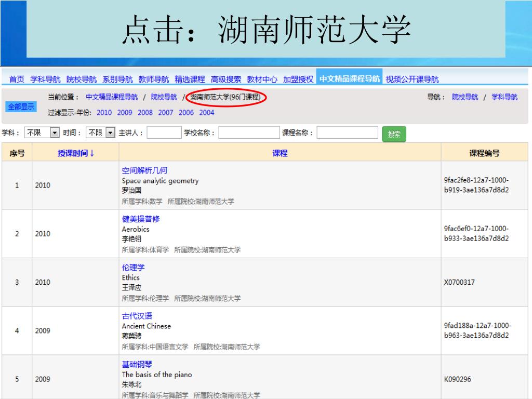Expand the 学科 dropdown
This screenshot has height=399, width=532.
(x=42, y=132)
